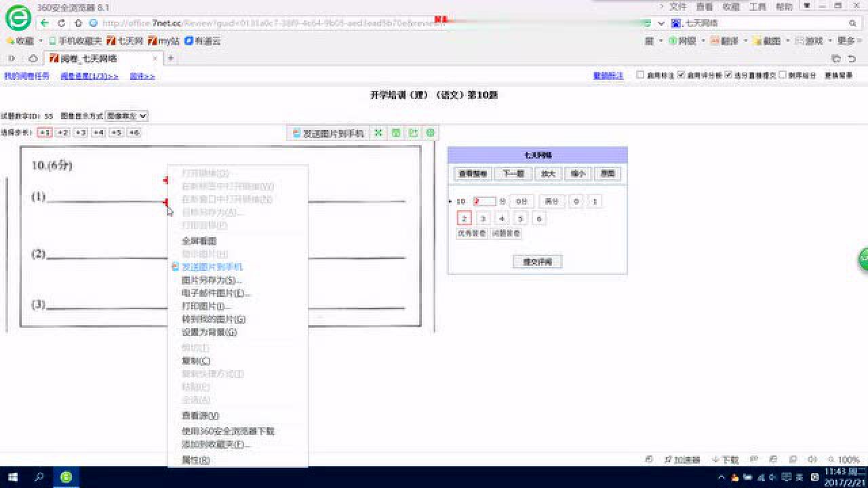The image size is (868, 488).
Task: Click the green save icon in image toolbar
Action: [396, 133]
